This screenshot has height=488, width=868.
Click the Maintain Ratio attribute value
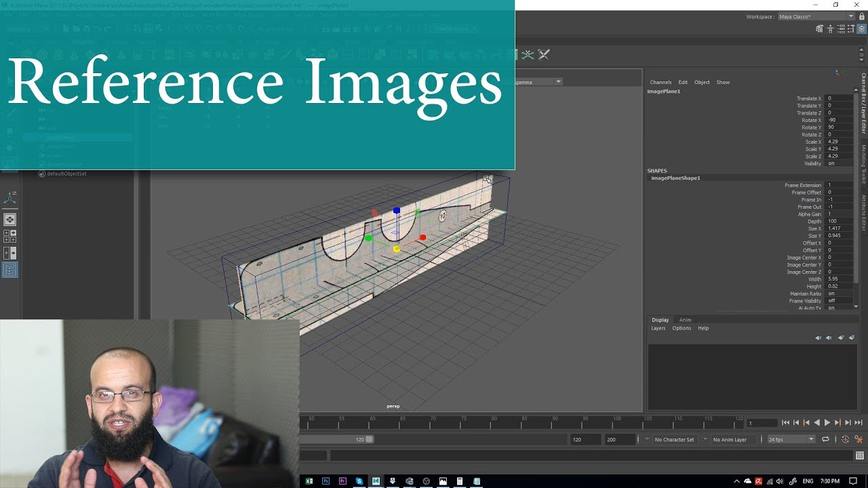tap(840, 293)
